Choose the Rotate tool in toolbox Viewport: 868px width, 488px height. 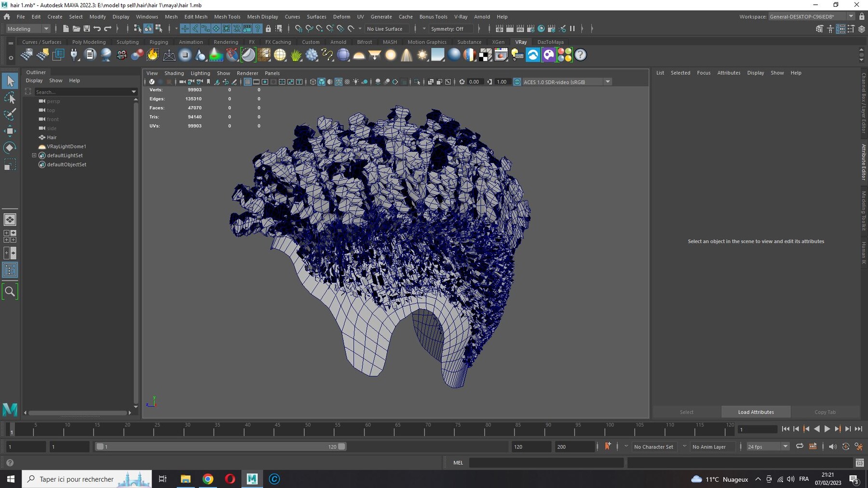point(10,147)
